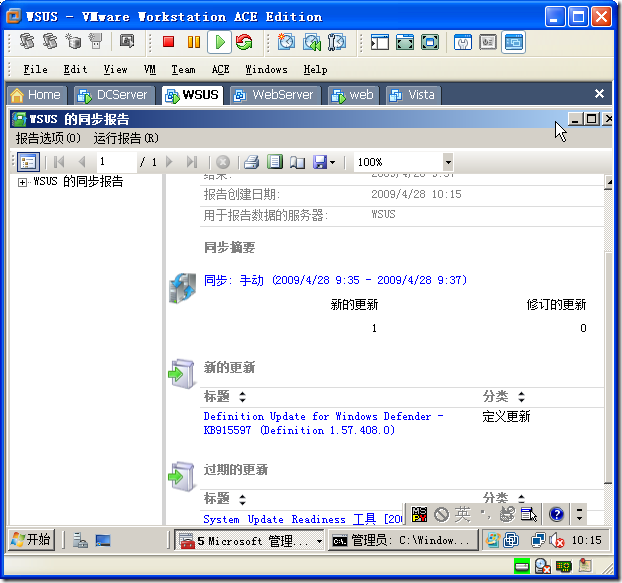
Task: Go to last page of report
Action: [x=192, y=162]
